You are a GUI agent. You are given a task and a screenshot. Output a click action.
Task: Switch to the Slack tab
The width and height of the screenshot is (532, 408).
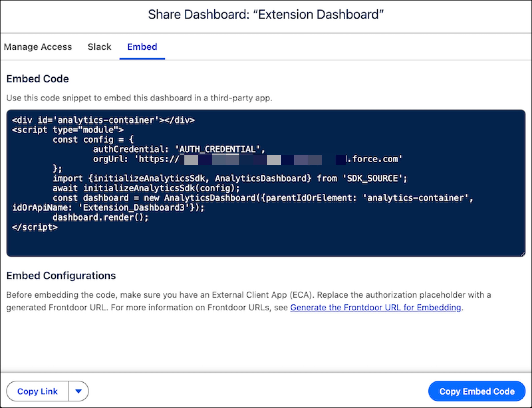(99, 47)
